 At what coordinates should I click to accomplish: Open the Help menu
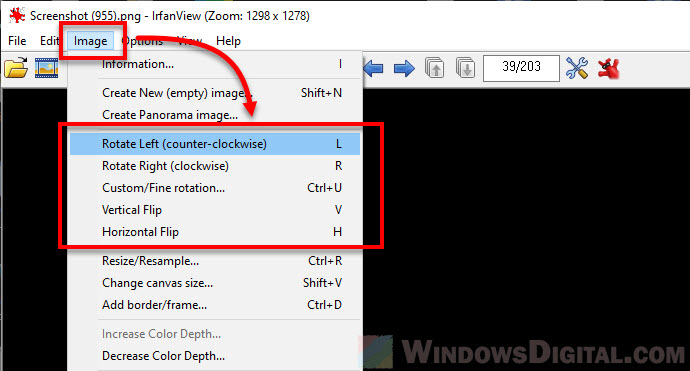coord(228,41)
